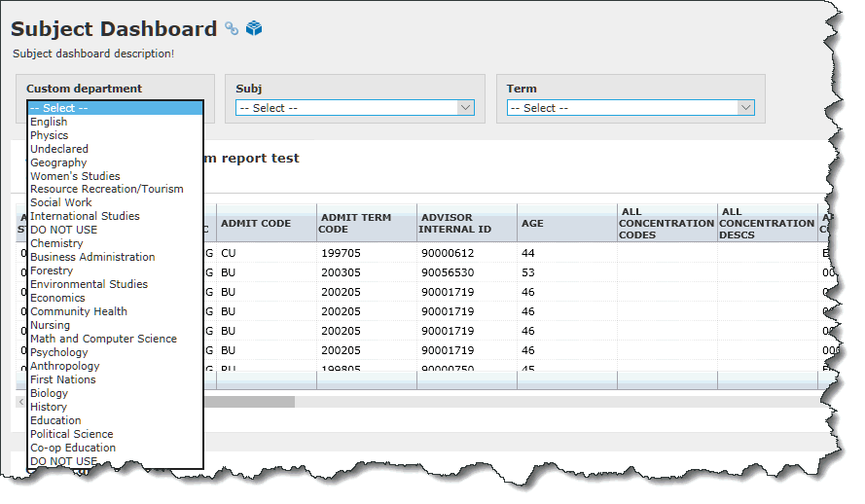
Task: Choose Resource Recreation/Tourism option
Action: (106, 189)
